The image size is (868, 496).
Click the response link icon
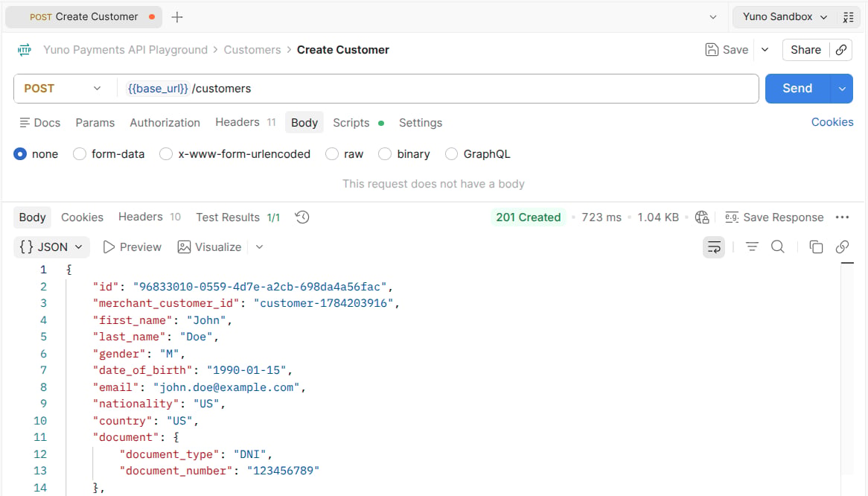(842, 247)
